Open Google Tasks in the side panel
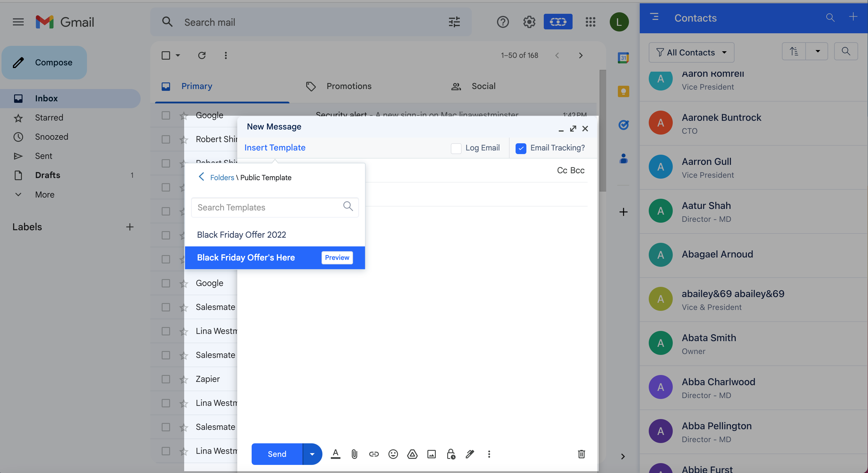 click(x=623, y=125)
